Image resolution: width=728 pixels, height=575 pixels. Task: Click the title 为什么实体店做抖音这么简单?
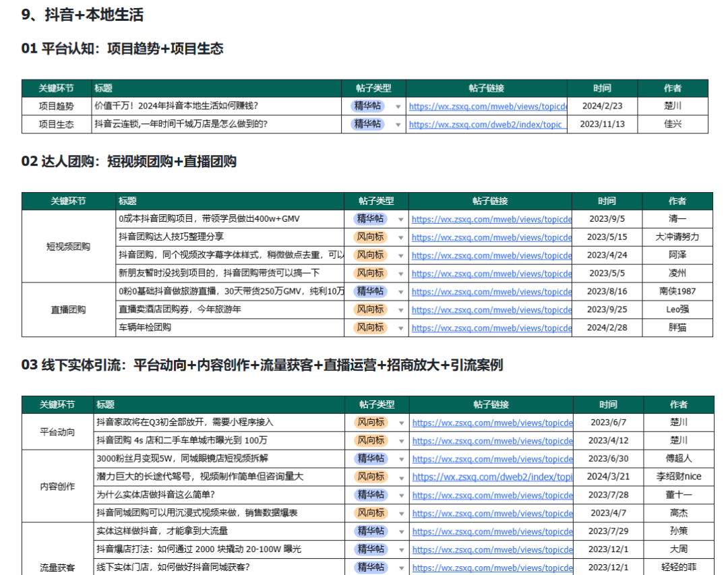[156, 495]
